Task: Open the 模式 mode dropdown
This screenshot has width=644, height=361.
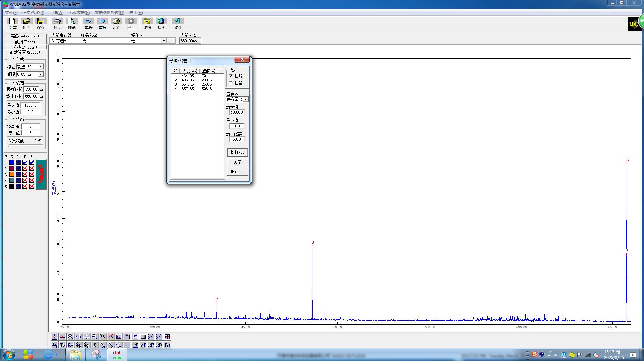Action: click(x=40, y=67)
